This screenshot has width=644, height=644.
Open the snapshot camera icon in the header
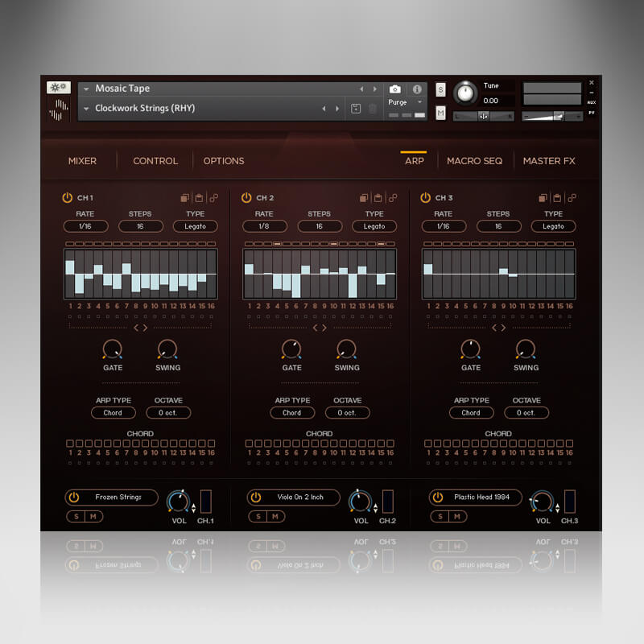(x=395, y=89)
